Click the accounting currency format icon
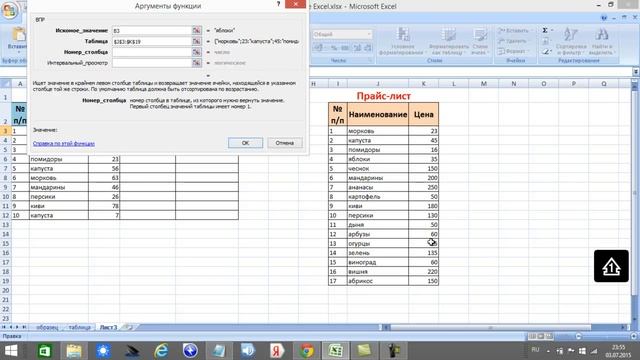The height and width of the screenshot is (360, 640). point(319,48)
